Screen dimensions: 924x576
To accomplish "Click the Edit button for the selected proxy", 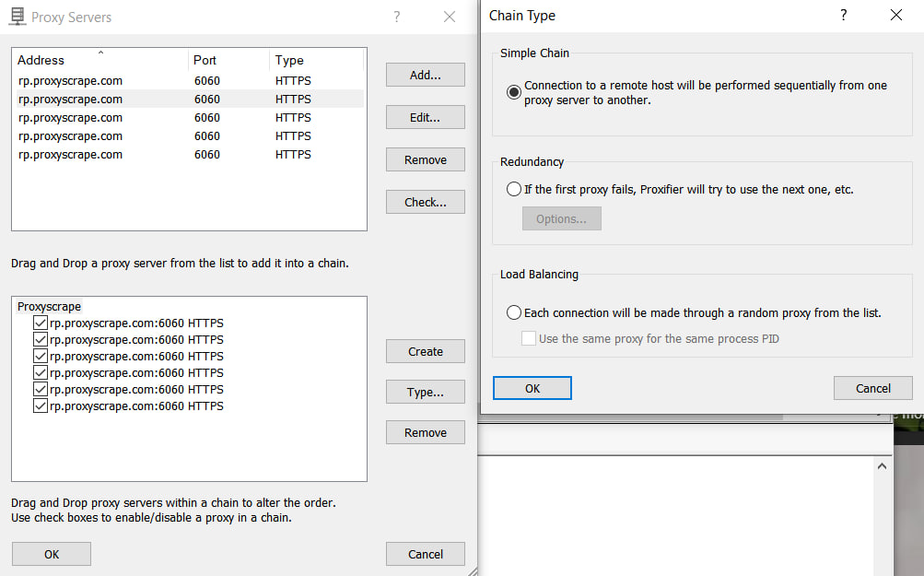I will 425,117.
